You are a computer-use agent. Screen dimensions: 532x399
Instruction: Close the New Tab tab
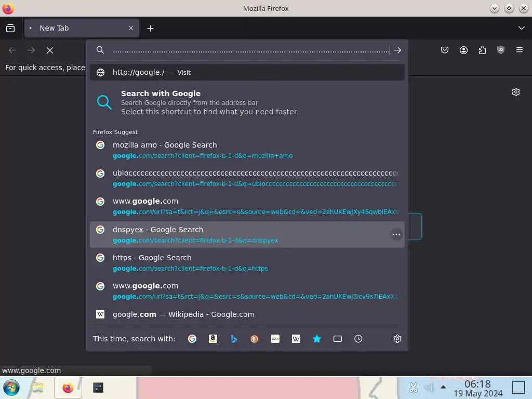[x=131, y=28]
